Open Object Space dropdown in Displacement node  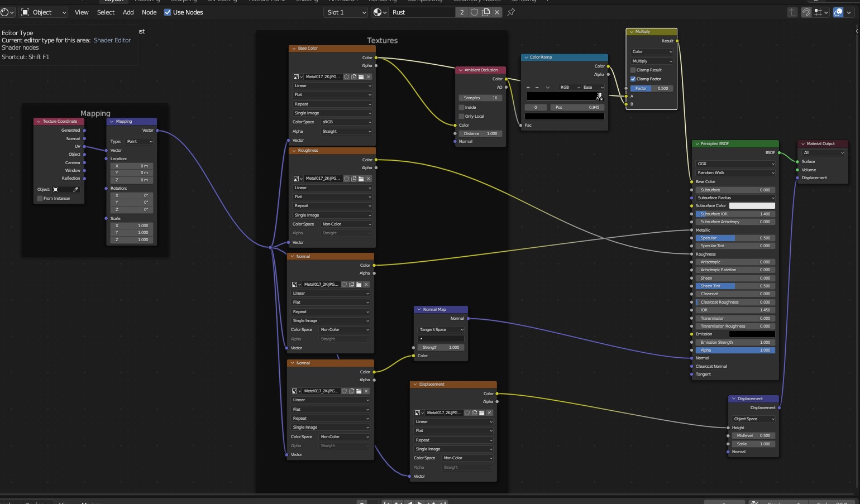point(753,419)
